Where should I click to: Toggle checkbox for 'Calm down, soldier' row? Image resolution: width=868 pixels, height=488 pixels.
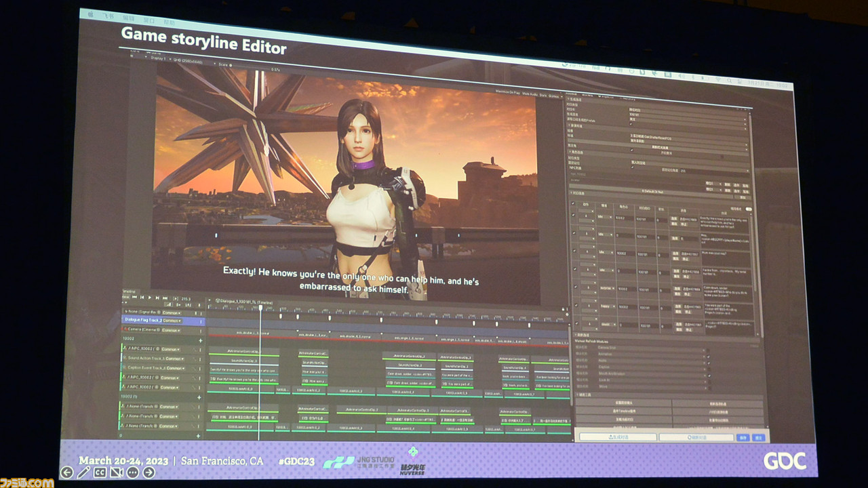(575, 287)
